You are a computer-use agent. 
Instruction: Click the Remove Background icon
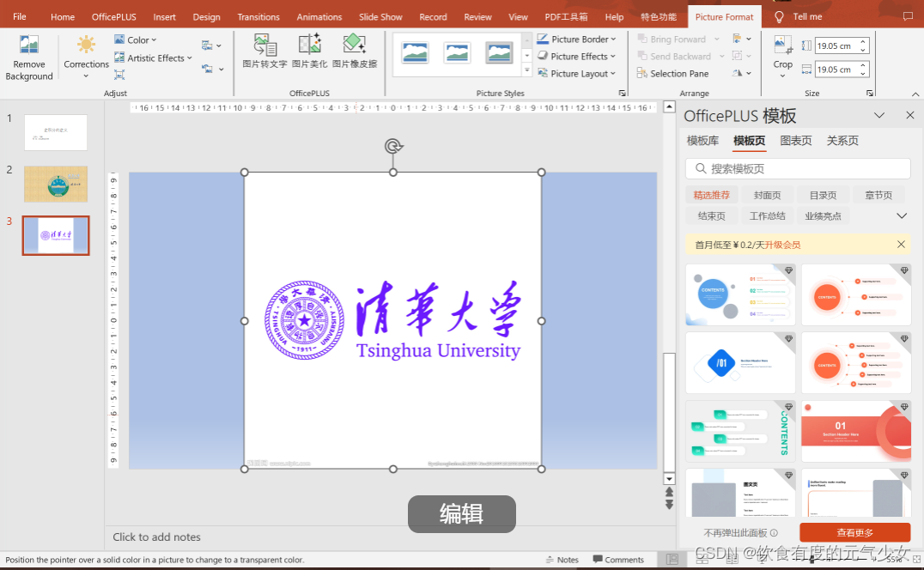(x=29, y=45)
